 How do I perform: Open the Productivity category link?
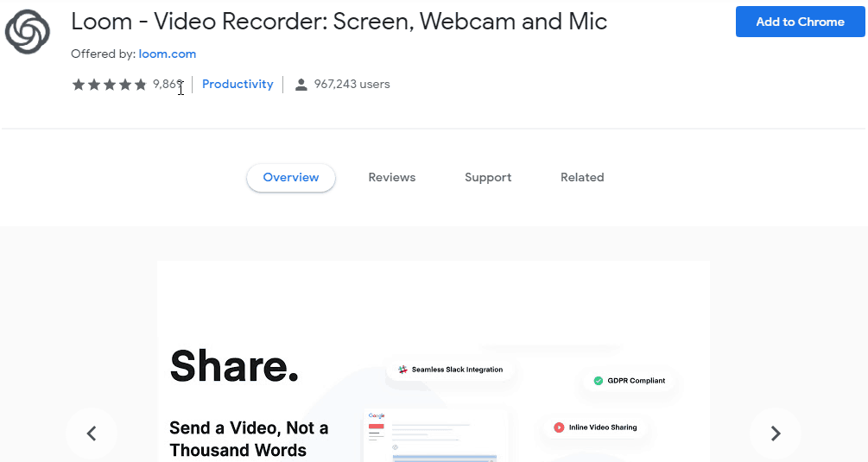coord(238,84)
